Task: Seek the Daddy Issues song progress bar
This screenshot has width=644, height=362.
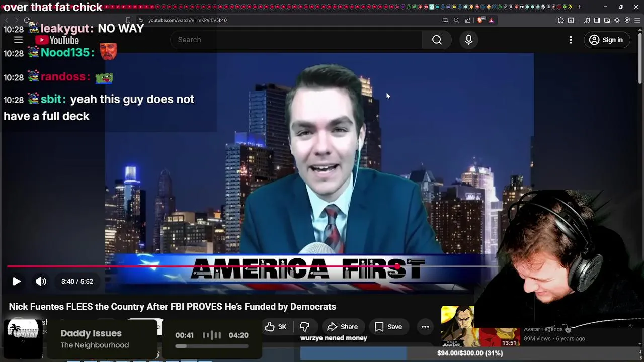Action: coord(212,346)
